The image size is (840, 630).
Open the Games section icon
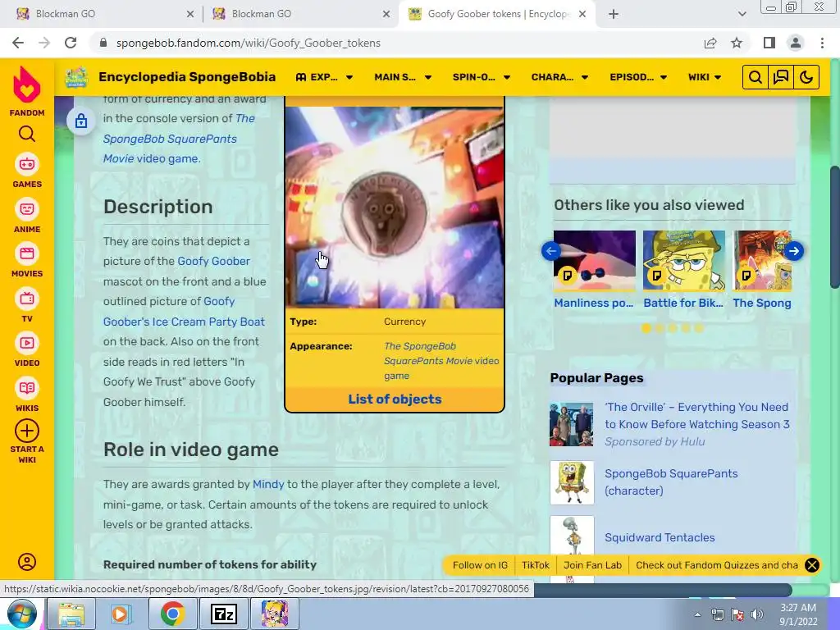tap(27, 164)
